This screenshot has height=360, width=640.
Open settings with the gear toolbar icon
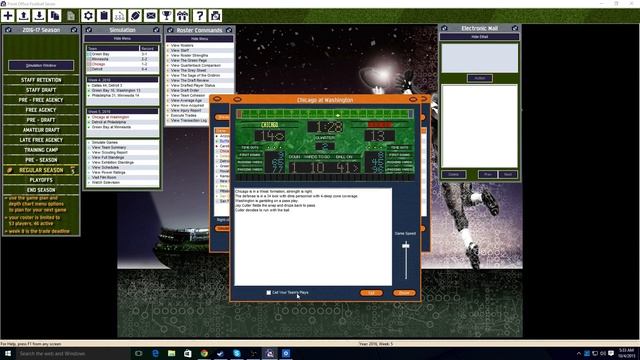88,16
